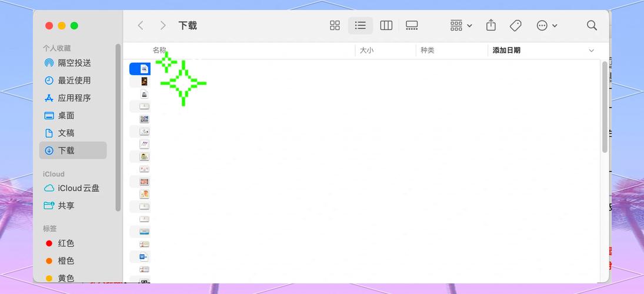Switch to icon grid view

[x=335, y=25]
